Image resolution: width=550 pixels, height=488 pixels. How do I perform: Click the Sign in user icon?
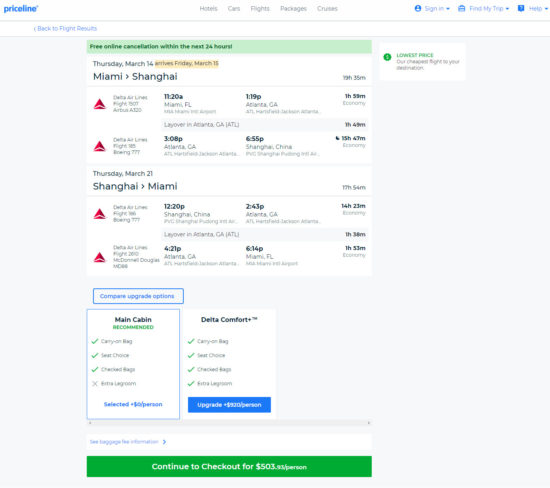pyautogui.click(x=418, y=8)
